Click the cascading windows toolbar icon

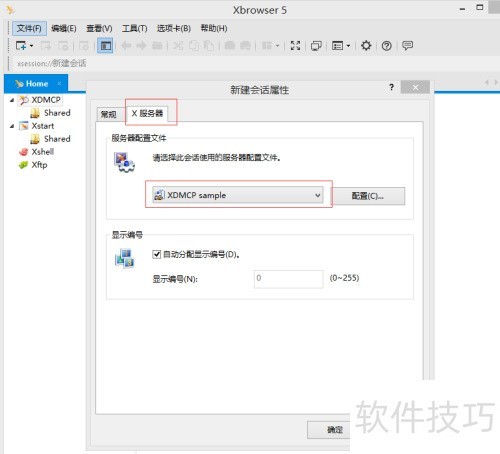point(316,46)
